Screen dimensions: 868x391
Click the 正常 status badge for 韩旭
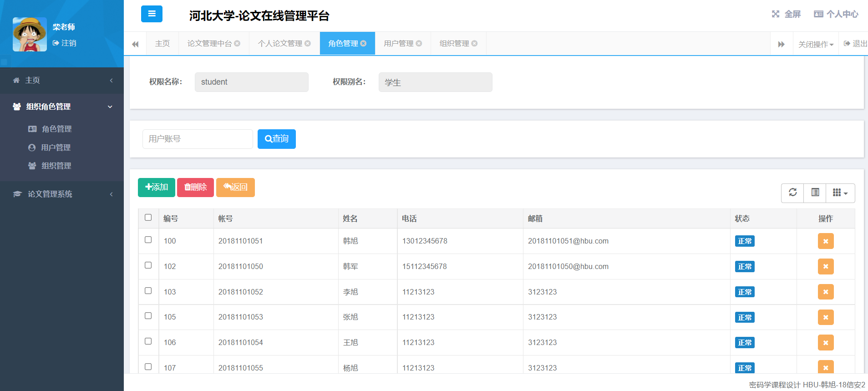(745, 241)
